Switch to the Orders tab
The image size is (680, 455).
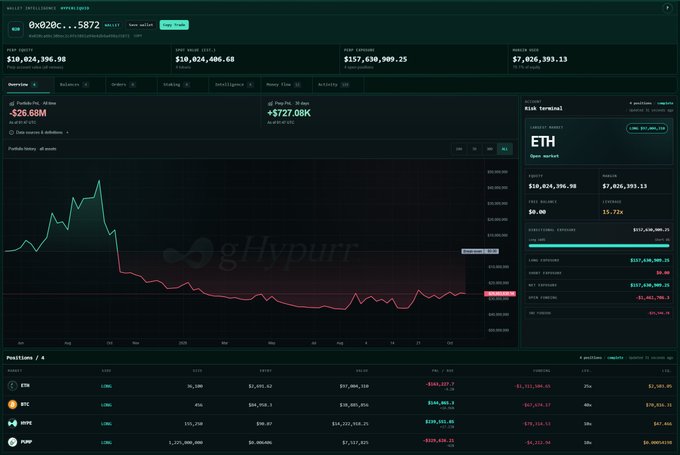124,85
